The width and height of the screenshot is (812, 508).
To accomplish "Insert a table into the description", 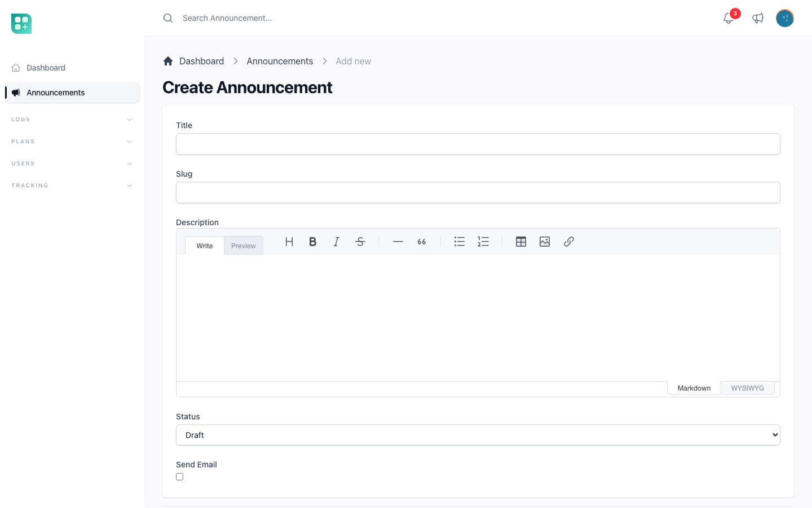I will tap(521, 242).
